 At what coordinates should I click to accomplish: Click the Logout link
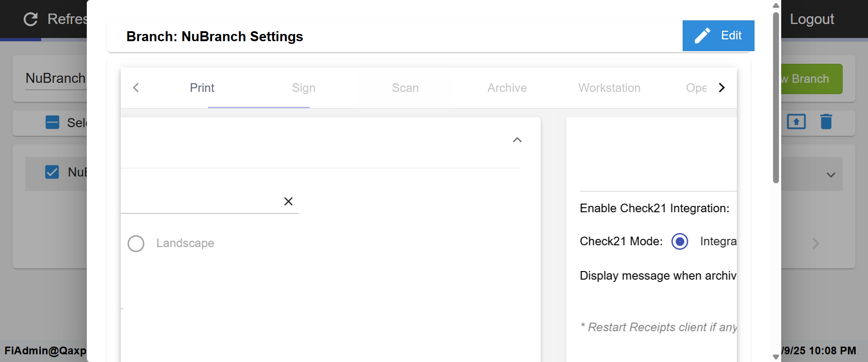coord(811,19)
